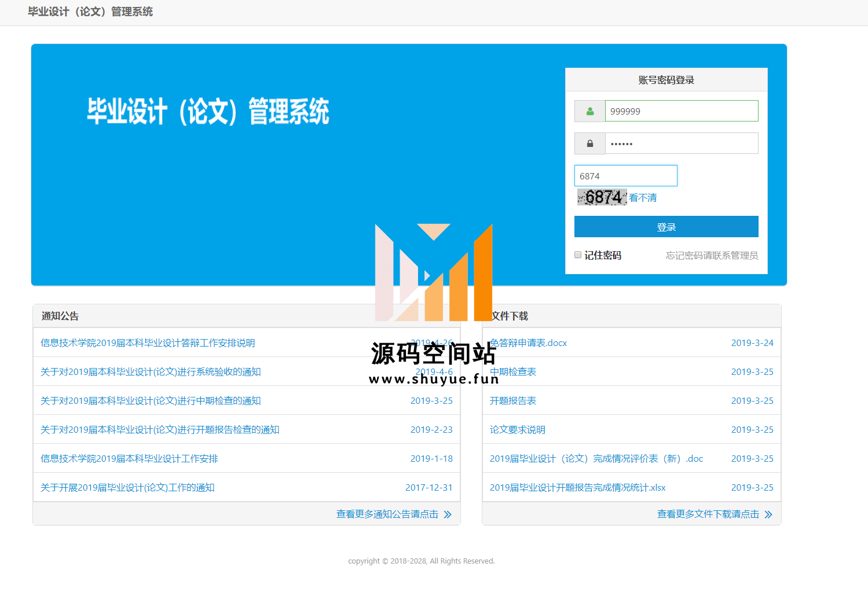Click the 毕业设计（论文）管理系统 header title

[x=90, y=12]
